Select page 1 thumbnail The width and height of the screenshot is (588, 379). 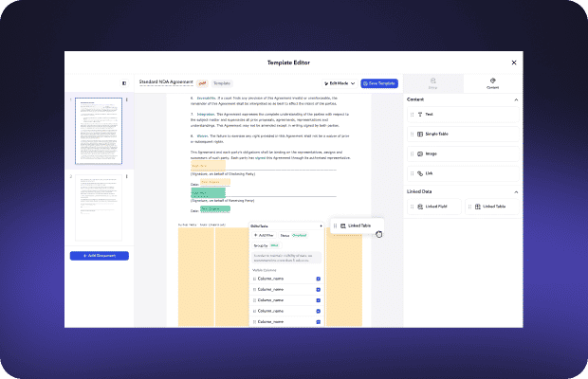[99, 131]
